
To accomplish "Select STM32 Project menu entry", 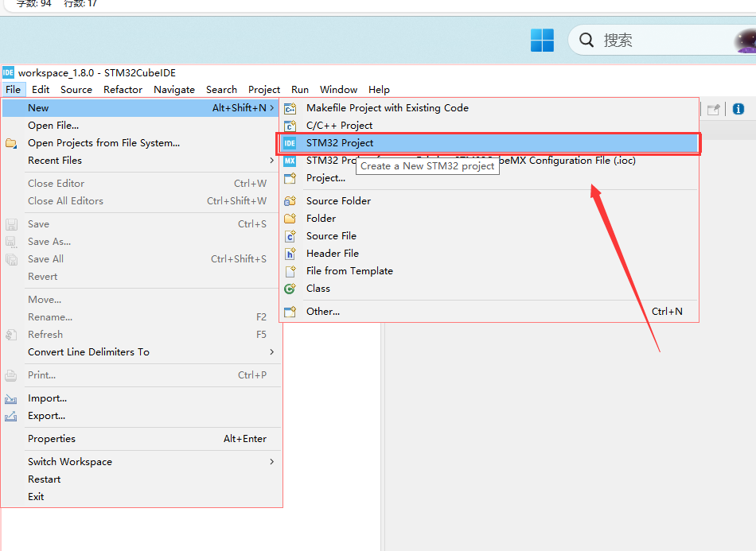I will click(489, 143).
